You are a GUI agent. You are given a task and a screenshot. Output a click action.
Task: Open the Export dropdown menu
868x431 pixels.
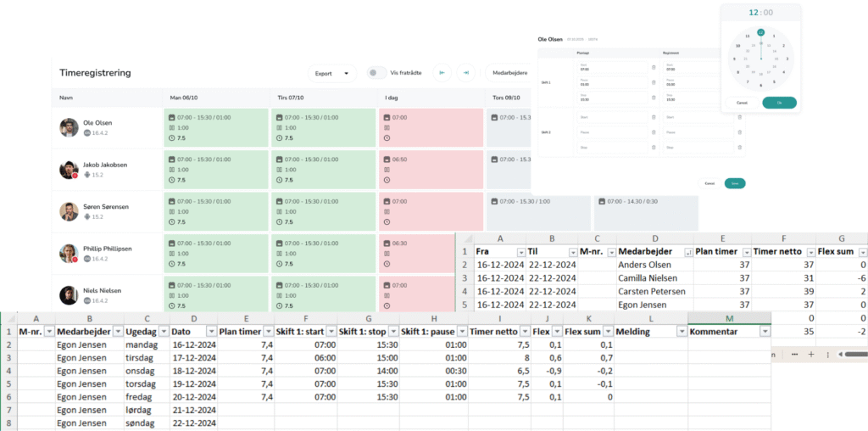coord(331,74)
